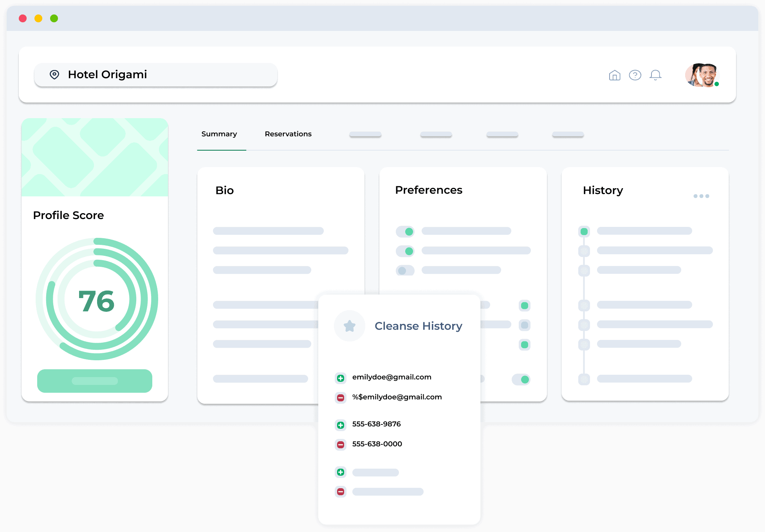Click the location pin icon beside Hotel Origami
The height and width of the screenshot is (532, 765).
[54, 74]
